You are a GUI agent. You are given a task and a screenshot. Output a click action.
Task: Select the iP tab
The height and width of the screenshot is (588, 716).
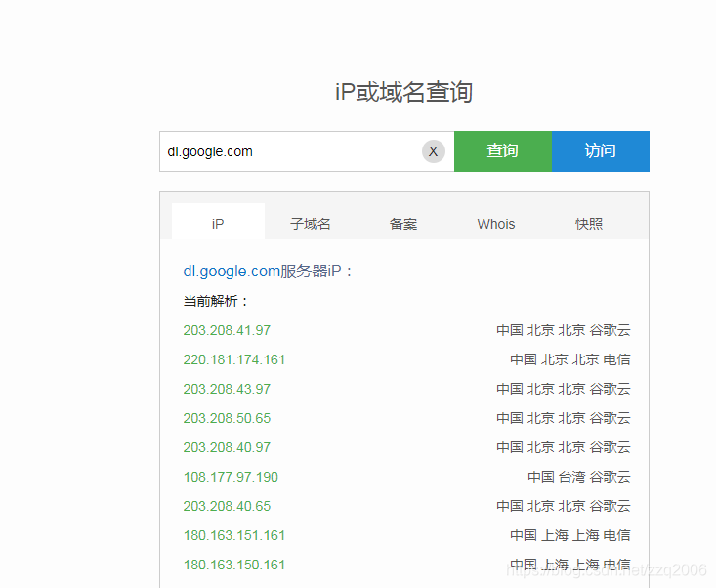(x=218, y=224)
